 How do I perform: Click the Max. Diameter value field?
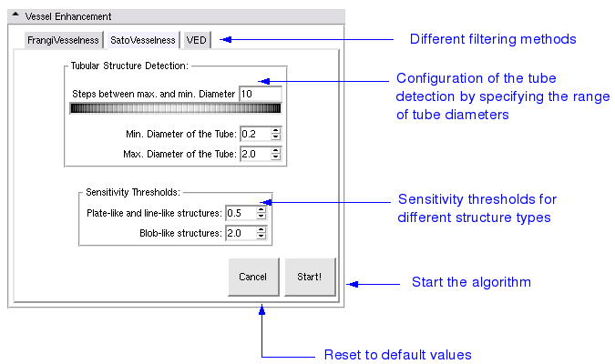click(254, 154)
